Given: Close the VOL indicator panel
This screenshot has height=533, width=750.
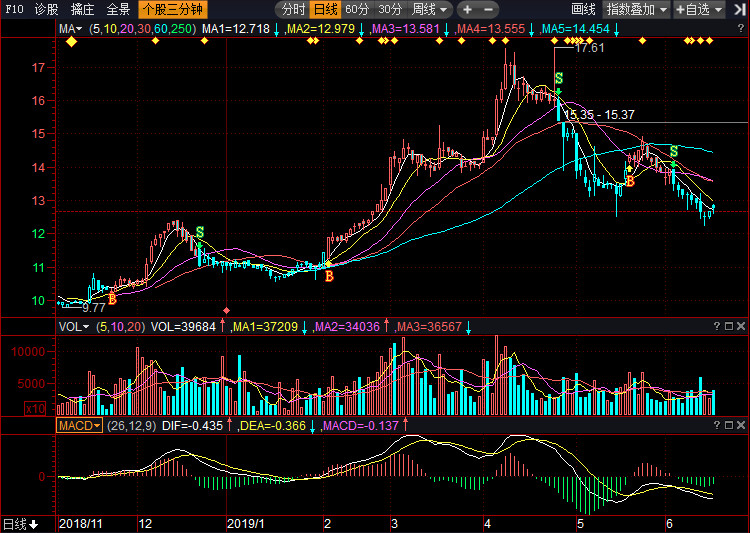Looking at the screenshot, I should (740, 327).
